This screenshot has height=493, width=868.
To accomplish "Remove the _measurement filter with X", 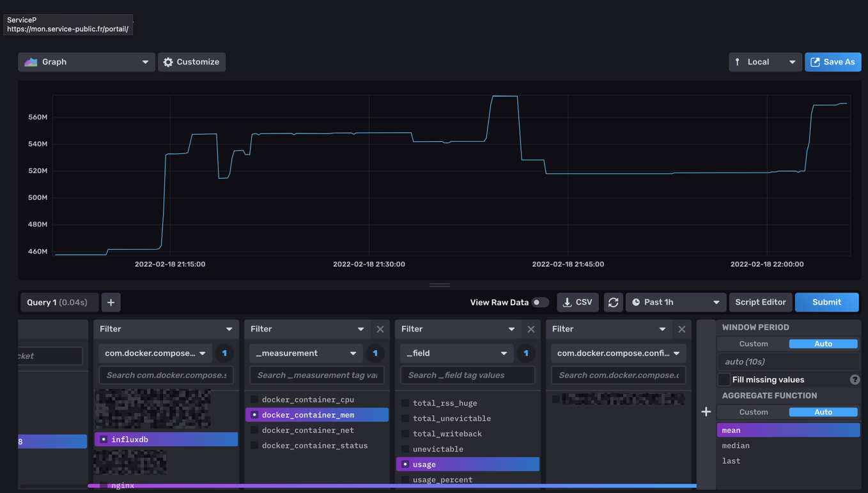I will point(380,329).
